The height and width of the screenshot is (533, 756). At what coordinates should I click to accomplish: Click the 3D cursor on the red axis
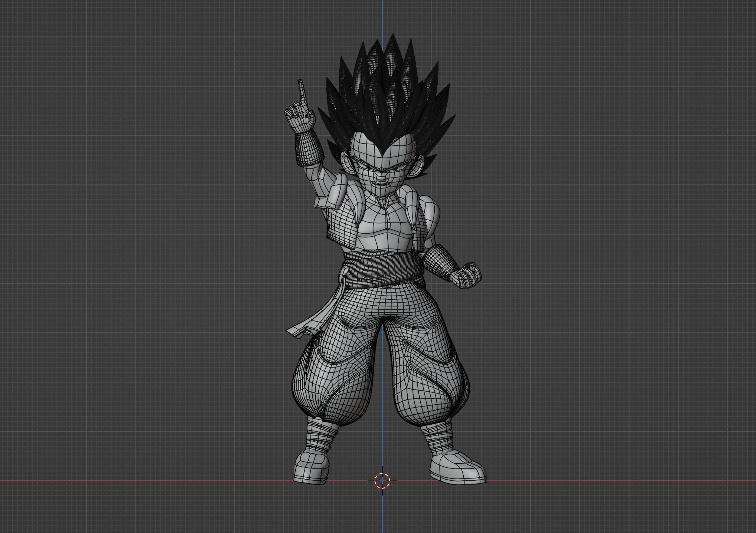coord(382,481)
